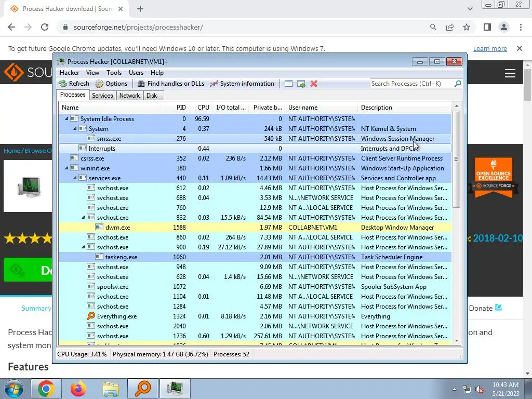The width and height of the screenshot is (532, 399).
Task: Click the Find handles or DLLs binoculars icon
Action: point(141,84)
